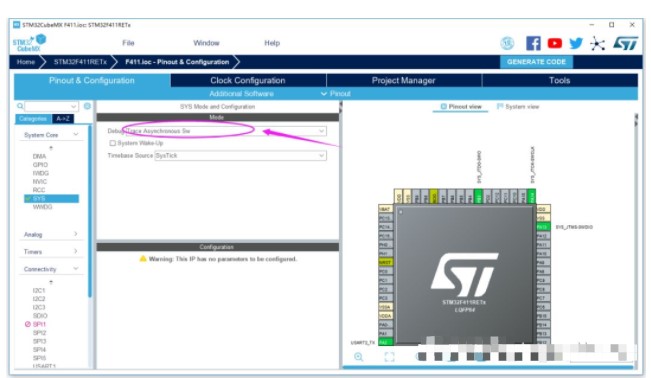Click the fit-to-view frame icon

(389, 357)
